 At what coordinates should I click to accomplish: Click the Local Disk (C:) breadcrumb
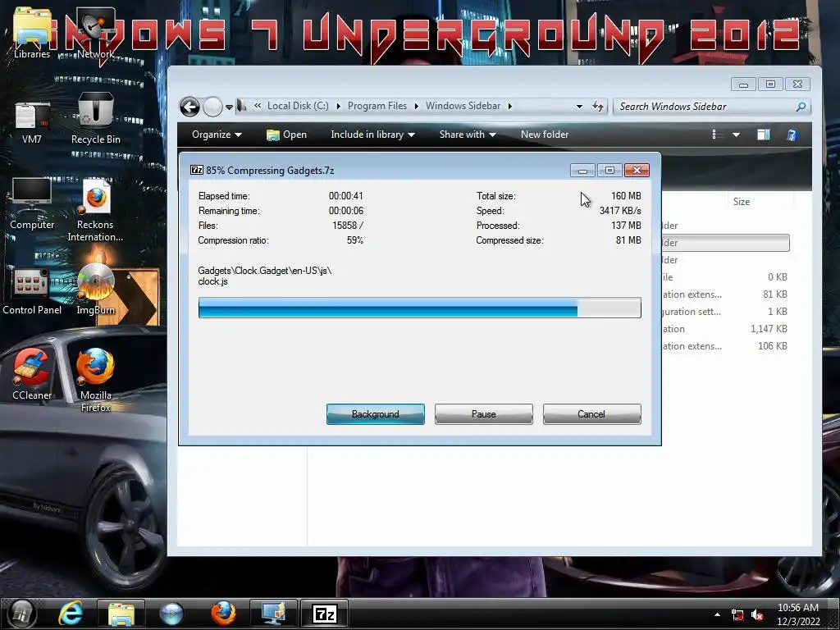298,106
